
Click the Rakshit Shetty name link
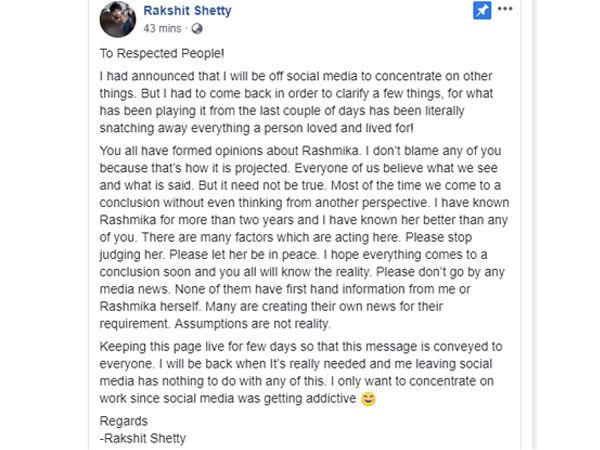(188, 10)
